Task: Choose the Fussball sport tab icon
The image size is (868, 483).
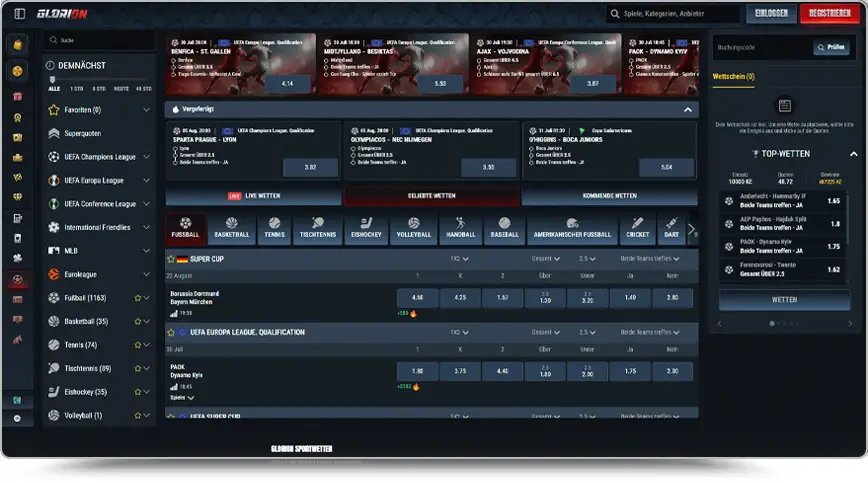Action: 185,223
